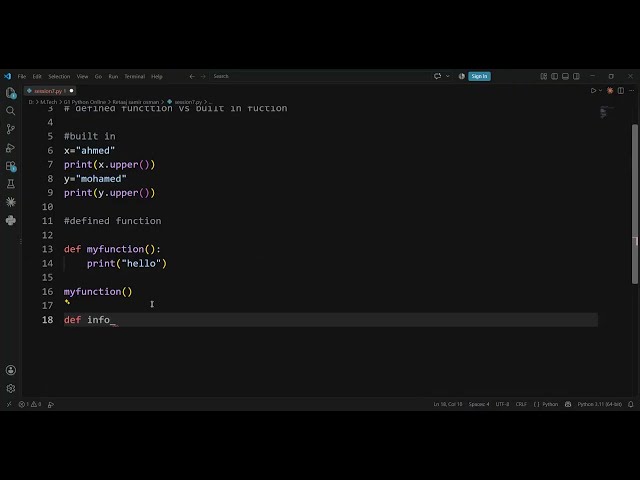Open the session7.py breadcrumb segment
The height and width of the screenshot is (480, 640).
[x=188, y=102]
